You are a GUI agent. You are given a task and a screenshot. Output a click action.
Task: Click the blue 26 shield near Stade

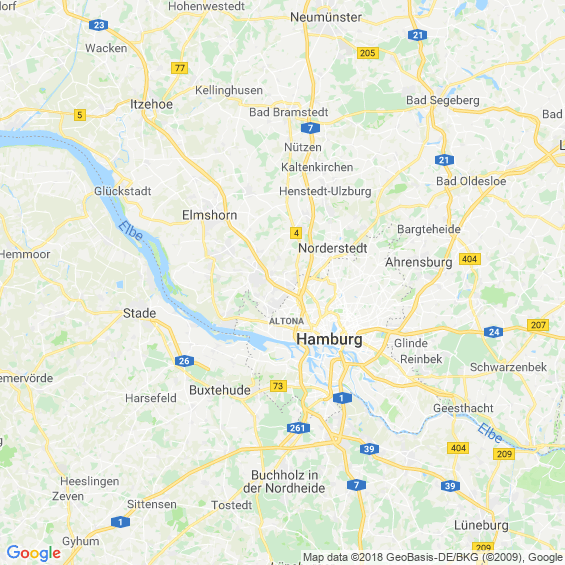tap(184, 361)
